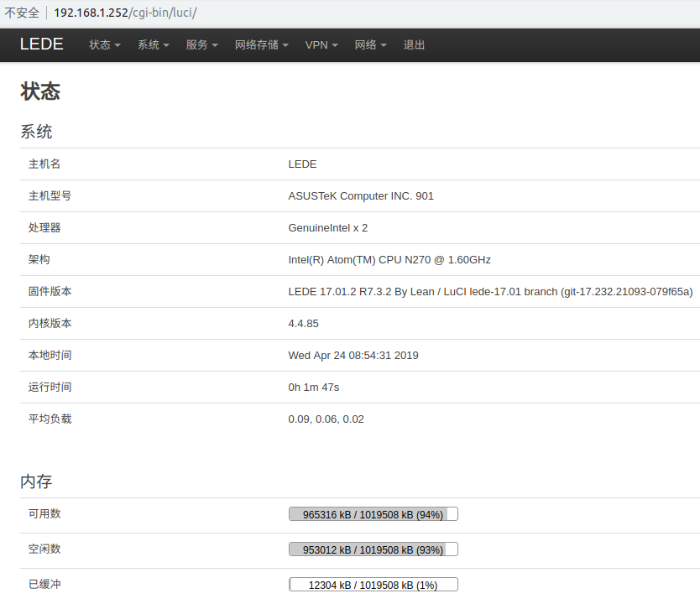This screenshot has height=609, width=700.
Task: Open the 网络 menu beside 退出
Action: coord(370,44)
